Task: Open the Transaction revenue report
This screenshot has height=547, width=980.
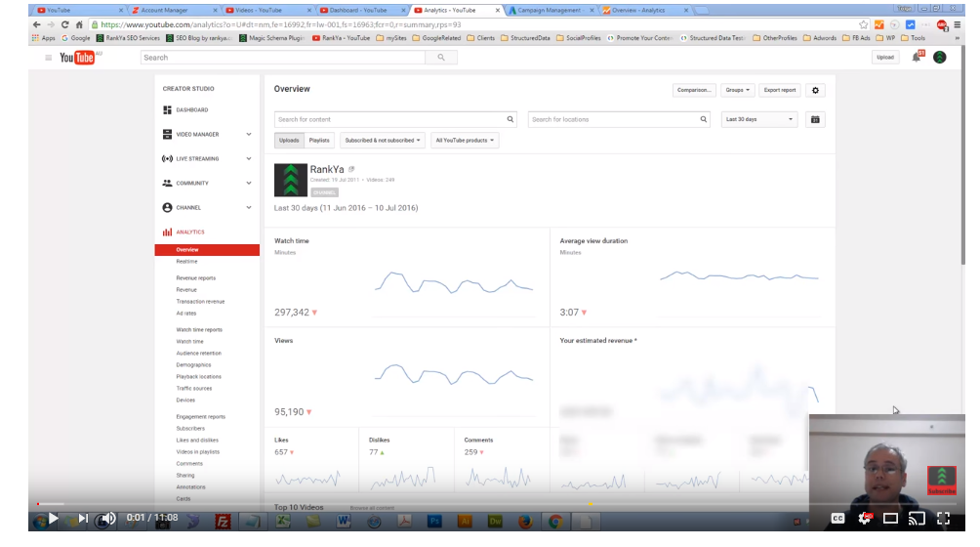Action: tap(201, 301)
